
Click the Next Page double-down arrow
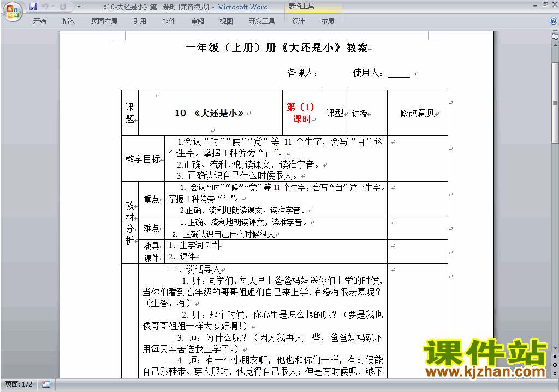point(555,373)
